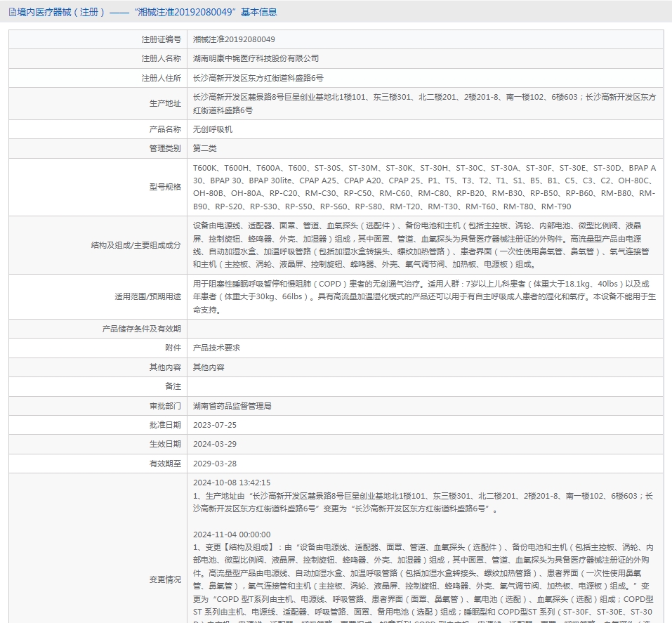Click the 生效日期 label
The width and height of the screenshot is (672, 623).
pos(165,444)
